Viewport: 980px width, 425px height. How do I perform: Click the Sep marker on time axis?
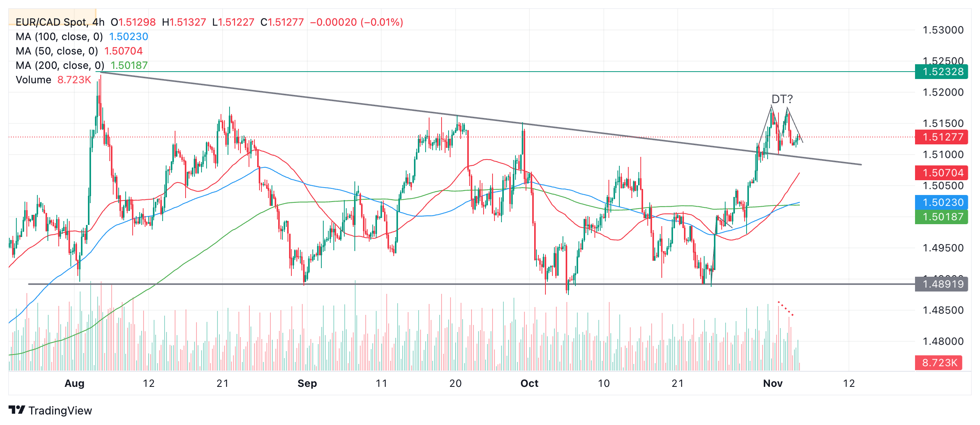coord(307,383)
